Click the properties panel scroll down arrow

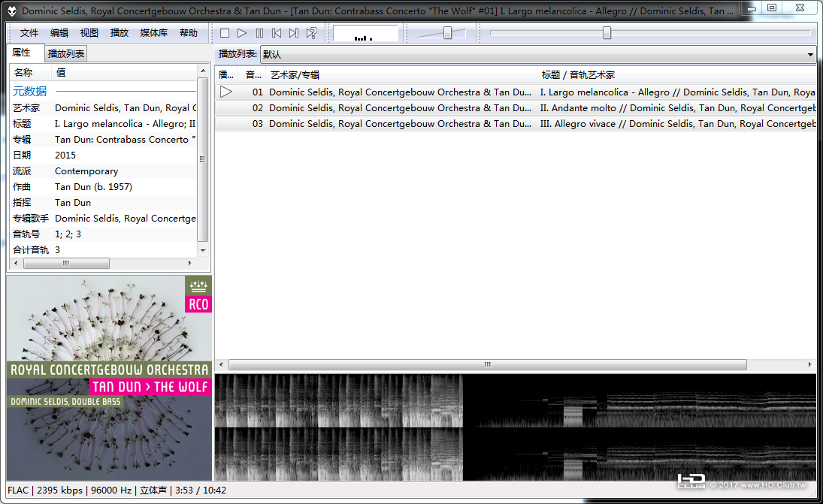[203, 251]
